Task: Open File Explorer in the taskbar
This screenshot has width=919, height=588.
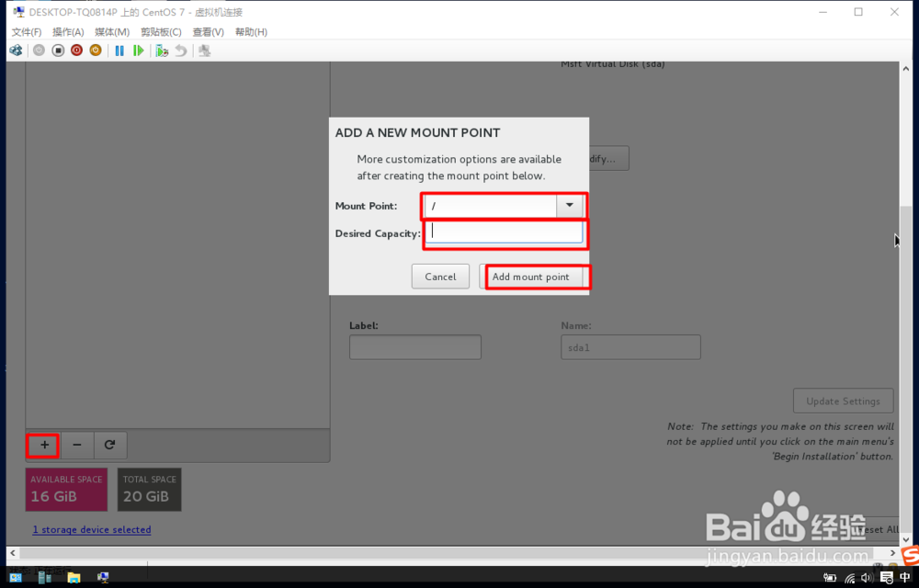Action: click(74, 578)
